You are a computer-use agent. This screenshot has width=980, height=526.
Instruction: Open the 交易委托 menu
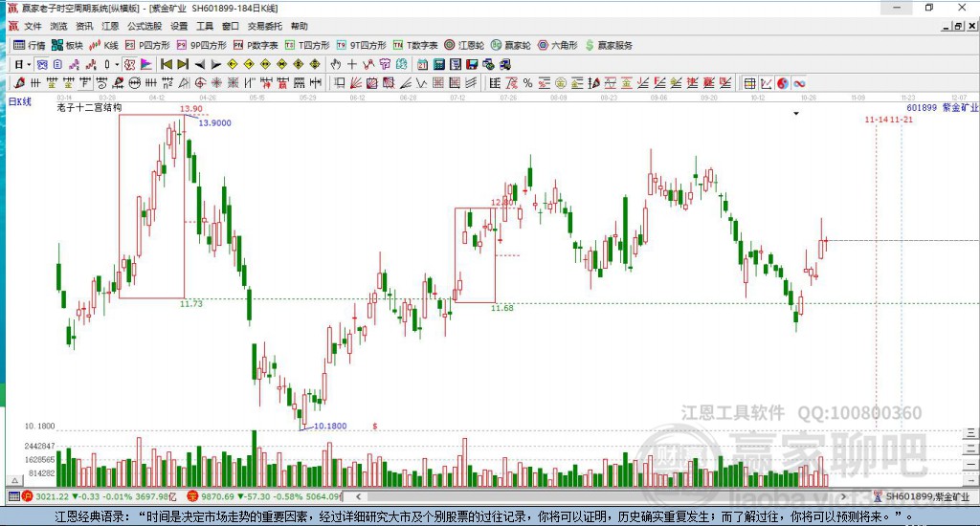265,26
